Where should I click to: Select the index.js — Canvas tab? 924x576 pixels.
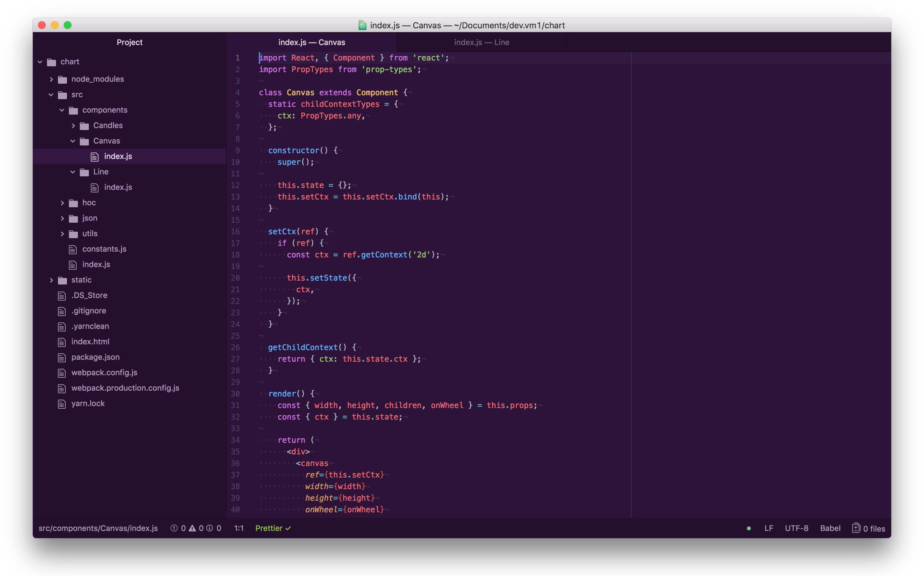coord(311,42)
